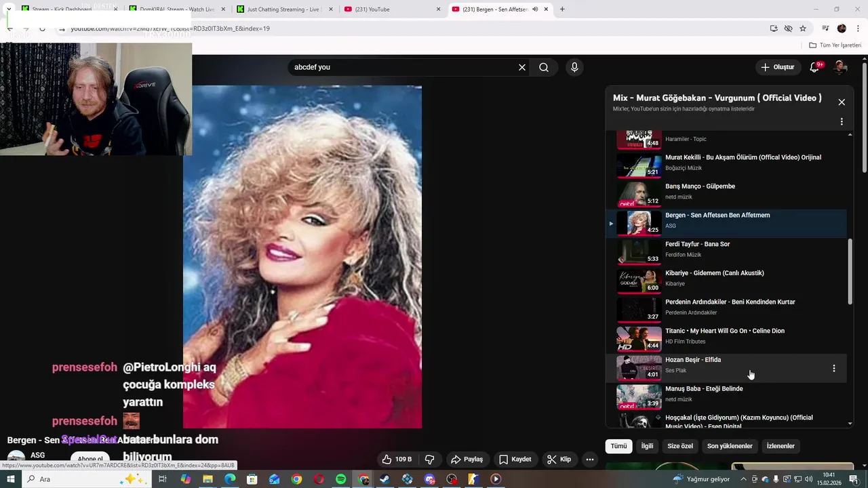Select the Size özel filter chip
868x488 pixels.
[x=680, y=446]
